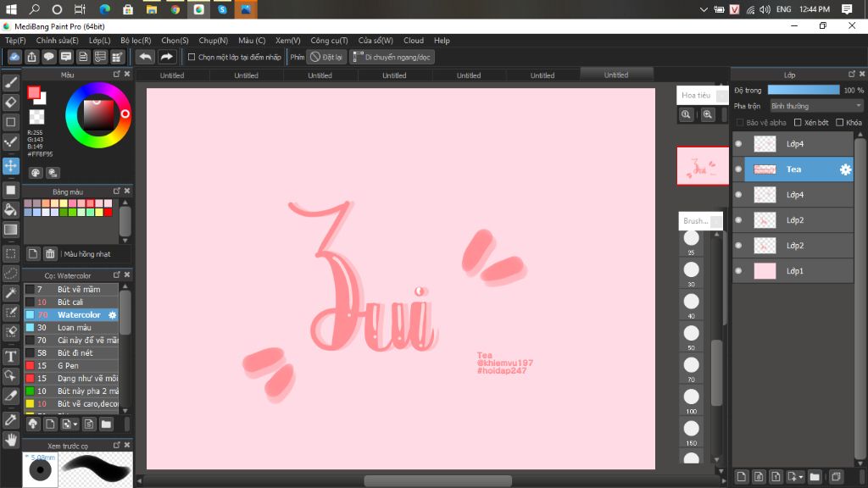This screenshot has width=868, height=488.
Task: Open the Tệp(F) menu
Action: click(15, 41)
